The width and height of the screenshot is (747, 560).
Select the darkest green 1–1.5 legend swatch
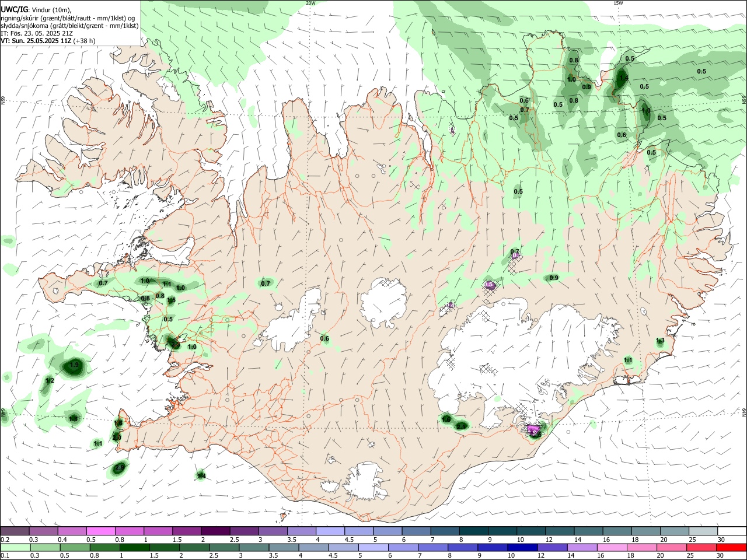134,548
